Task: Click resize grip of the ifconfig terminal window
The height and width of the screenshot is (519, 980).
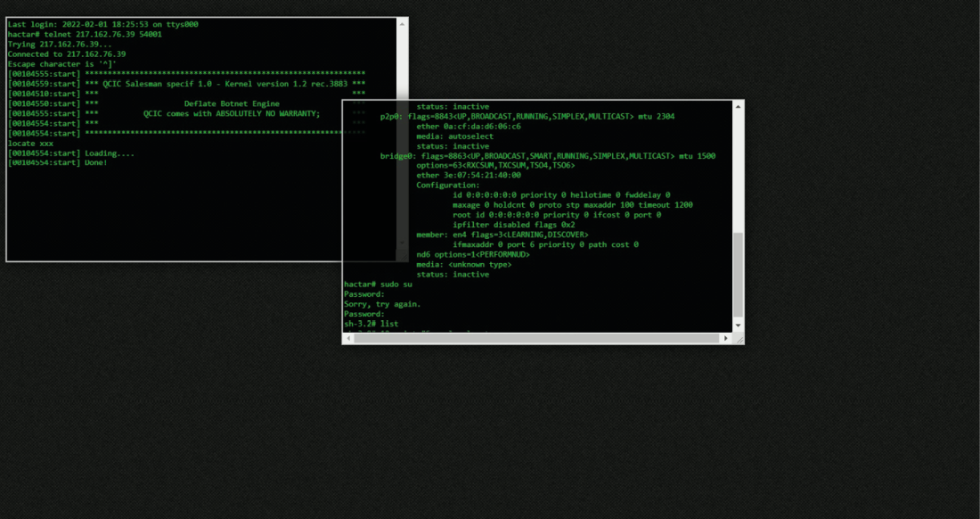Action: coord(739,339)
